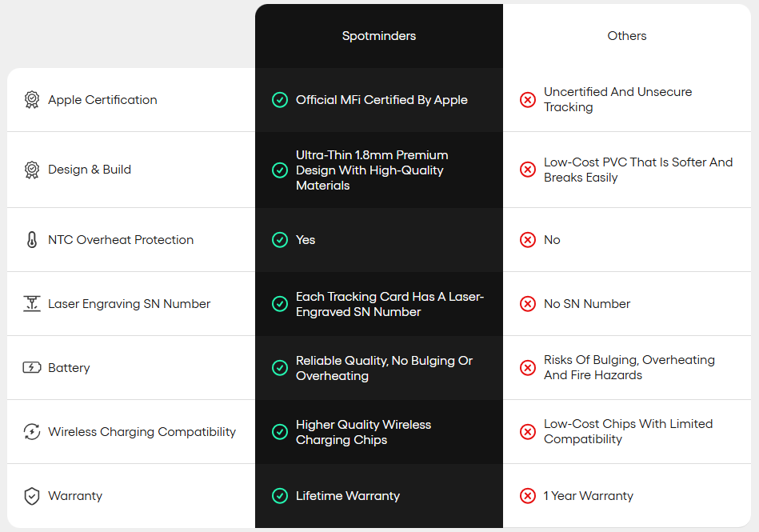Click the Battery charging icon

point(32,367)
